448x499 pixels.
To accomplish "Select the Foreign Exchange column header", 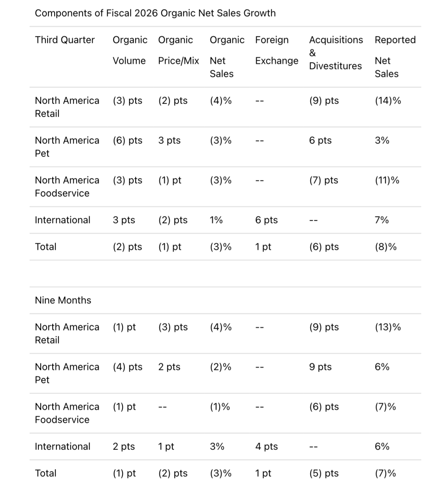I will click(x=277, y=50).
